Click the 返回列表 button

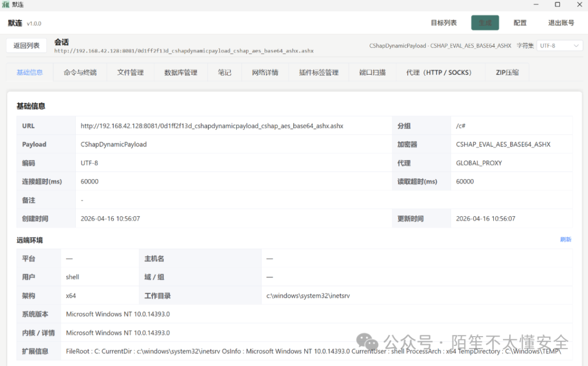coord(26,46)
